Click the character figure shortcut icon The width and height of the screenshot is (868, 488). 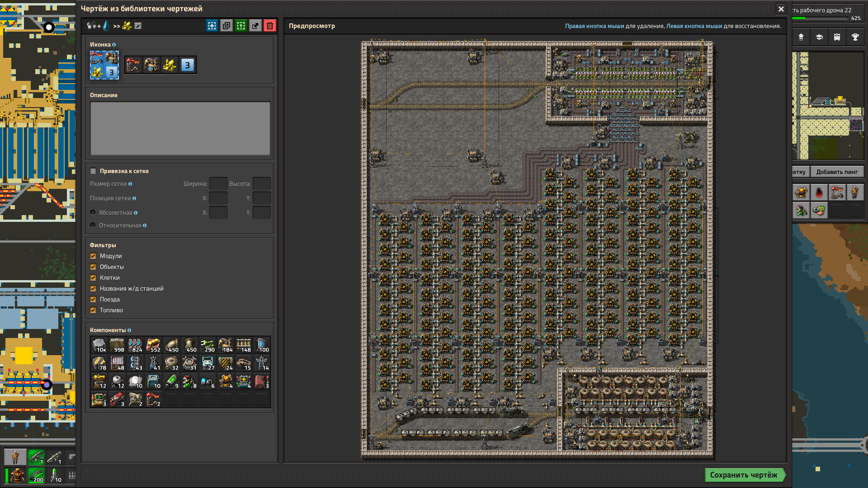[x=855, y=192]
